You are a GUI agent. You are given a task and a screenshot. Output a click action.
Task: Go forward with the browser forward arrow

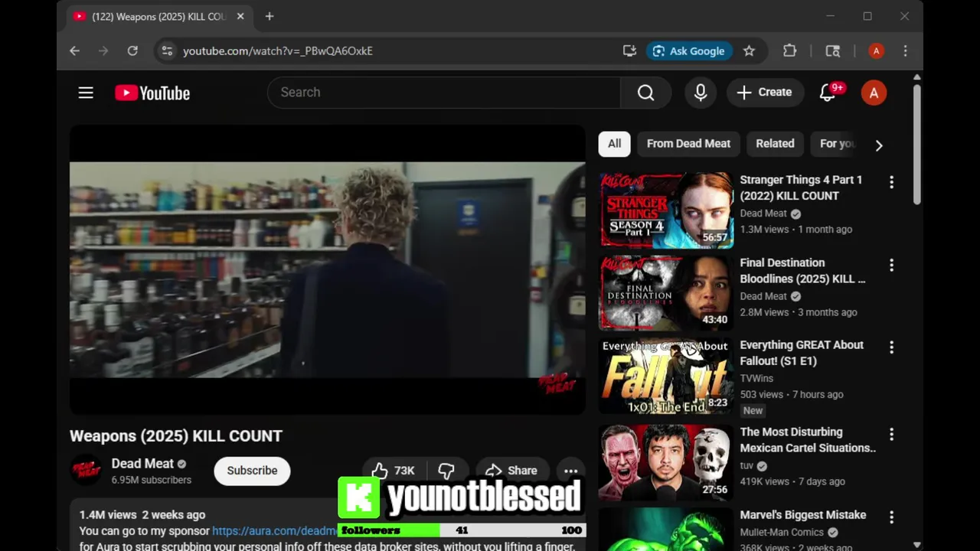click(103, 51)
